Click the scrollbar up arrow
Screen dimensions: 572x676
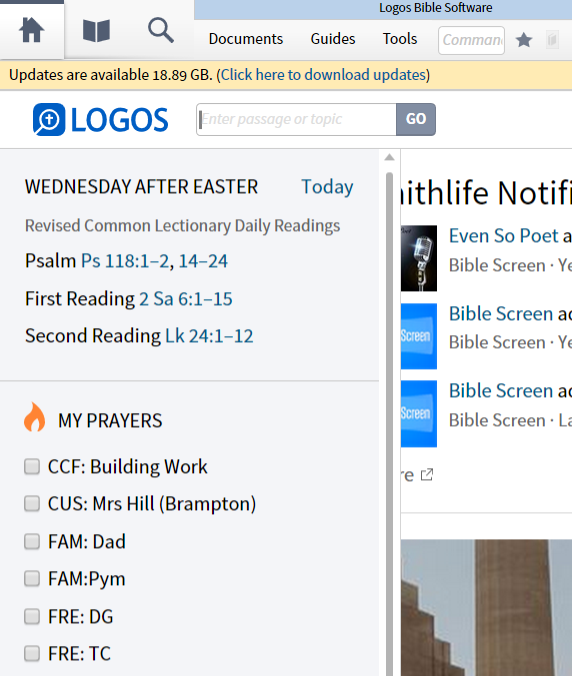click(390, 157)
